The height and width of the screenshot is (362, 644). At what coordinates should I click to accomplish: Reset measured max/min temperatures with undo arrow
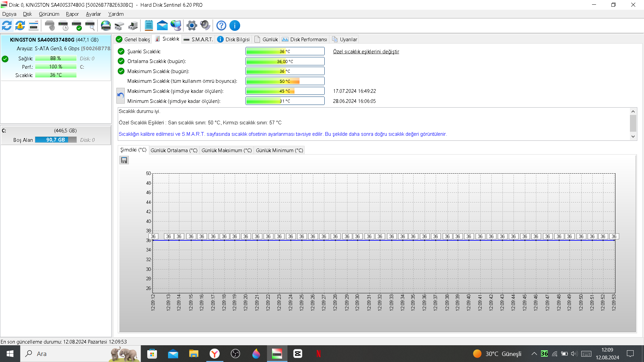pyautogui.click(x=121, y=96)
